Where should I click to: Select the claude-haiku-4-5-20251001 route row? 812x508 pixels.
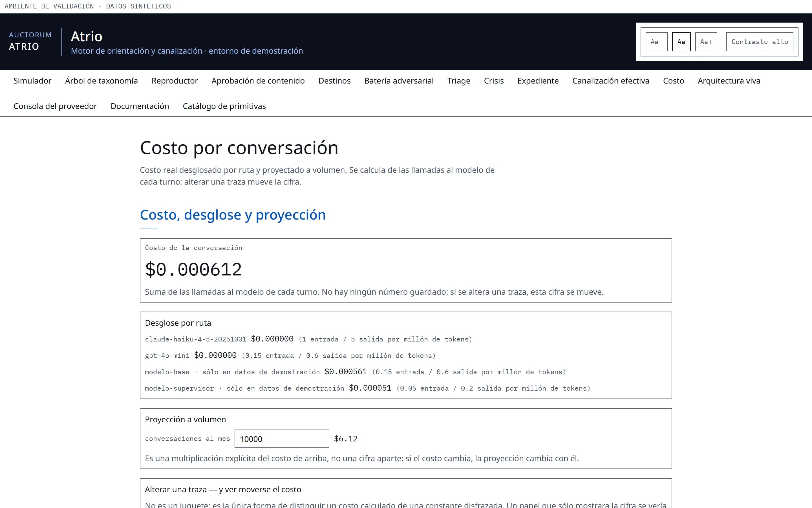pyautogui.click(x=308, y=339)
